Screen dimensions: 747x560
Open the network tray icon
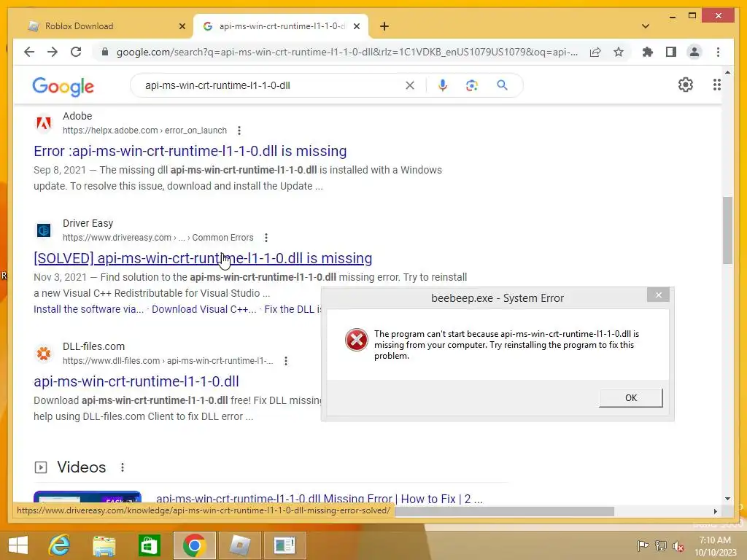661,545
